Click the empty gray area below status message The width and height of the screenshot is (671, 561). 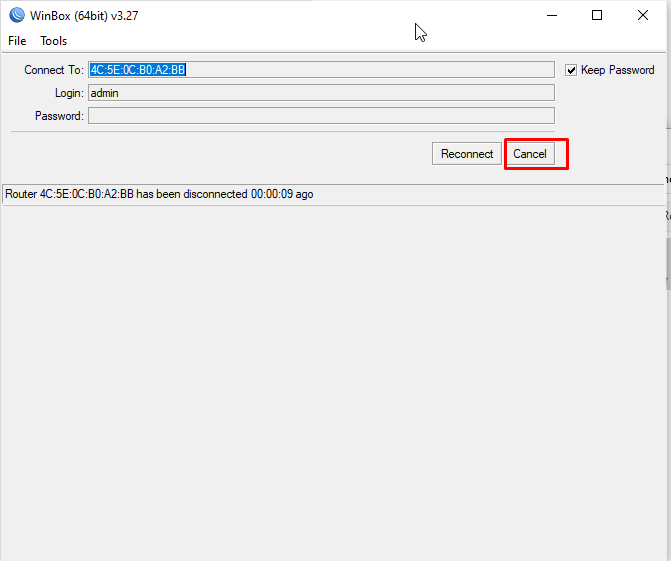pyautogui.click(x=330, y=380)
